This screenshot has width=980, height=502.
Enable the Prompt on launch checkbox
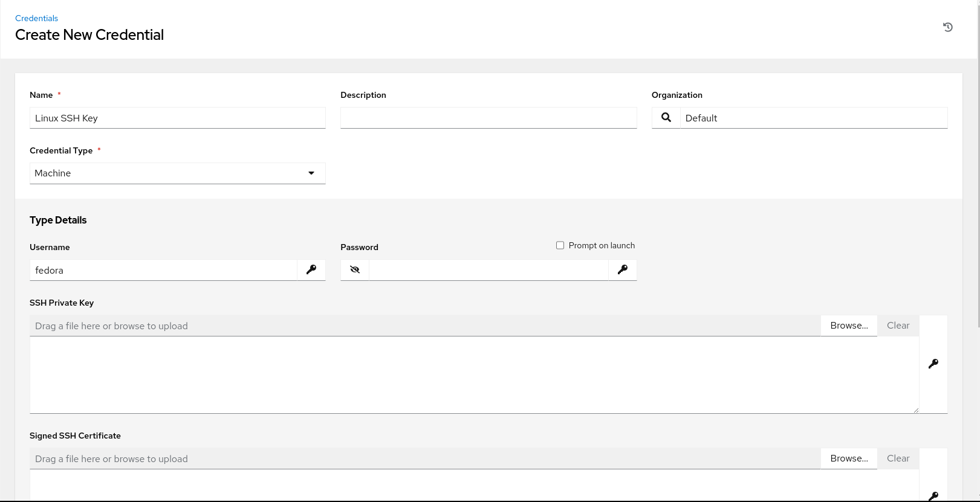pos(560,245)
